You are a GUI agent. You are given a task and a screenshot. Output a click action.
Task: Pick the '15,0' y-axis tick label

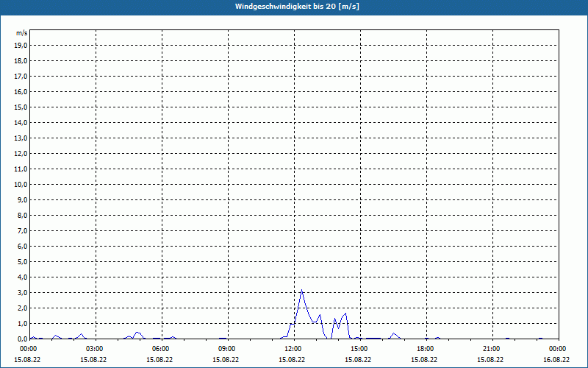[21, 107]
